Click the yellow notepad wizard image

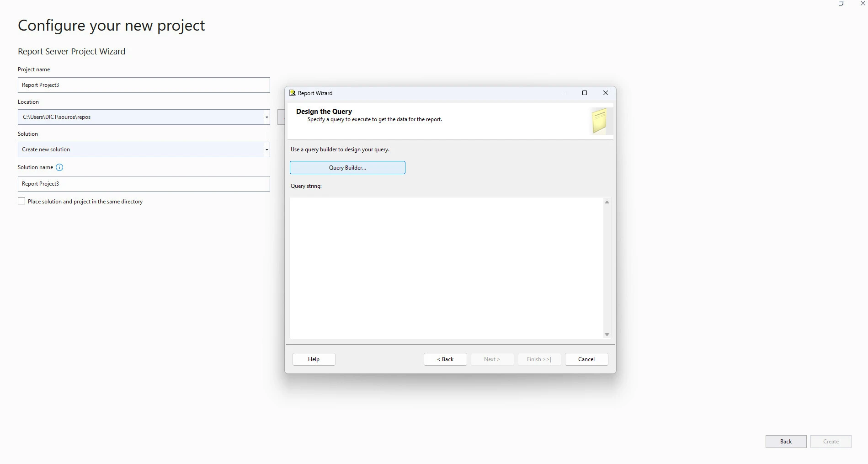click(x=599, y=121)
